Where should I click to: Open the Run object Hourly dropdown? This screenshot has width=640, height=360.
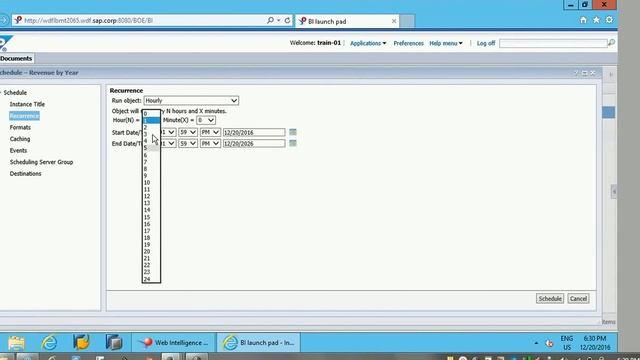tap(191, 100)
